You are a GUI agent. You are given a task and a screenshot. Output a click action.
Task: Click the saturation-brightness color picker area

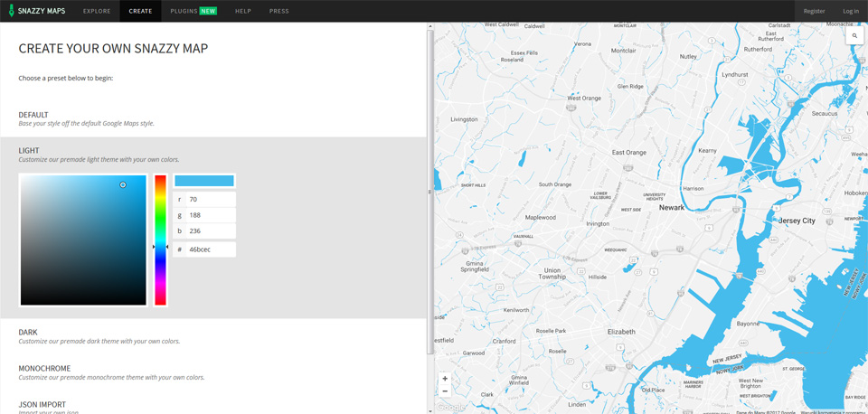83,240
